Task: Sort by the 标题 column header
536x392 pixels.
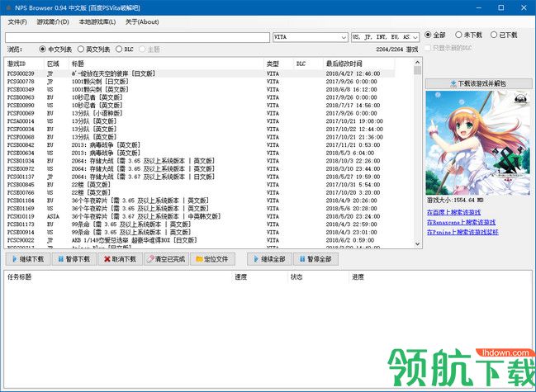Action: 166,64
